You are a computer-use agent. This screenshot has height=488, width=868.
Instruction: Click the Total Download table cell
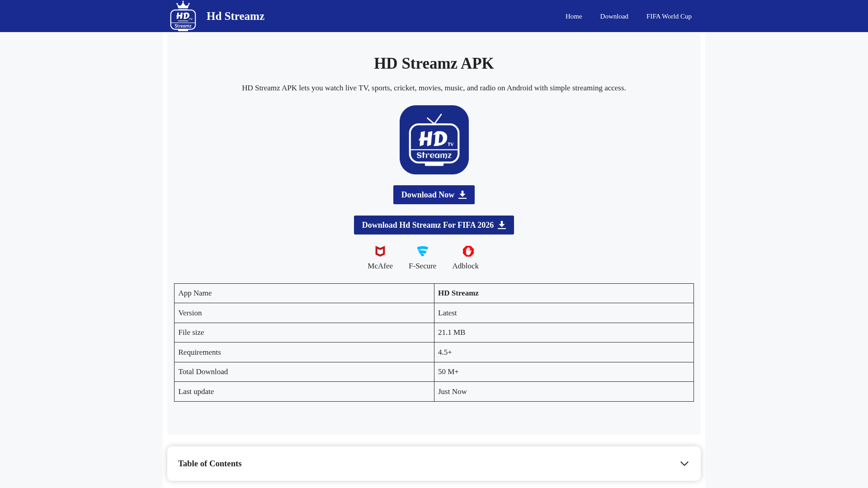304,372
